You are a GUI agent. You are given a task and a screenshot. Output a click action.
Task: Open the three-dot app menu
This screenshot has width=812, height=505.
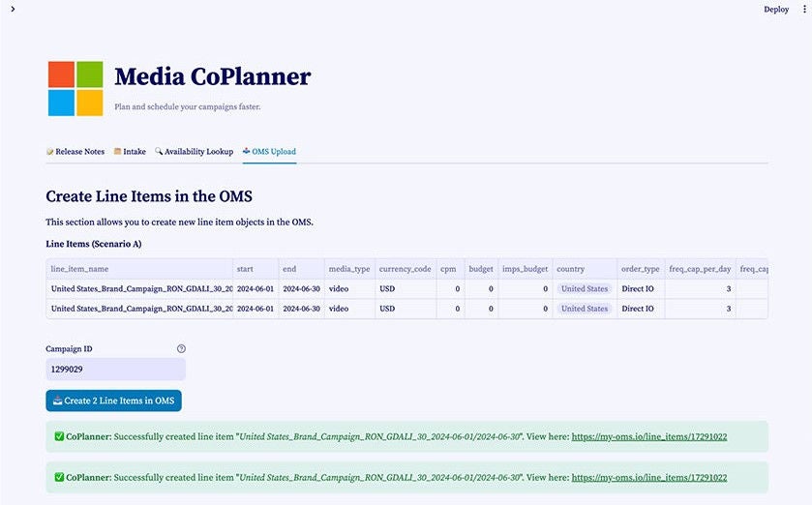pos(804,9)
